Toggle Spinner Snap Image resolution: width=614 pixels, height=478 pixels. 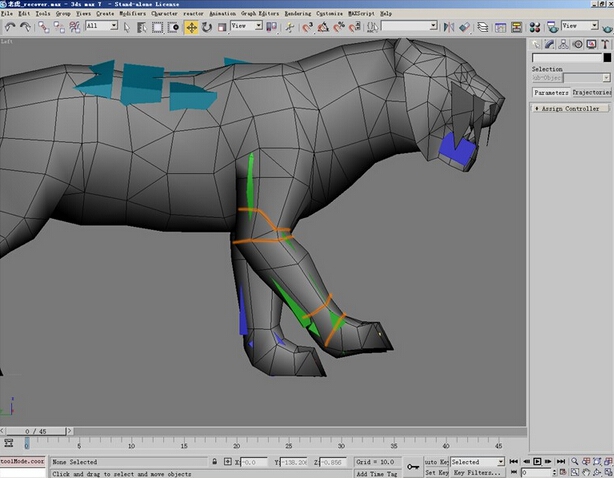click(x=355, y=27)
